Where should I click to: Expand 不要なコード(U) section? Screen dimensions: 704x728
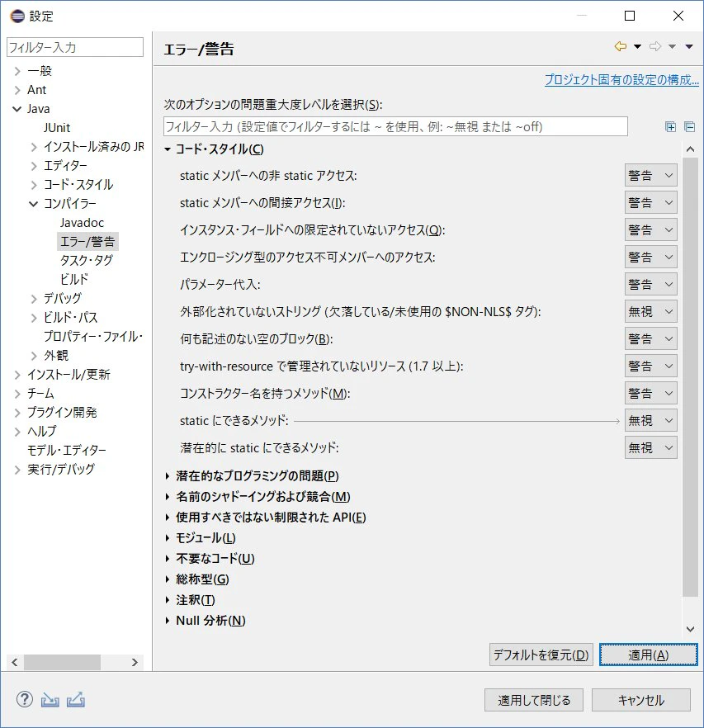tap(168, 559)
